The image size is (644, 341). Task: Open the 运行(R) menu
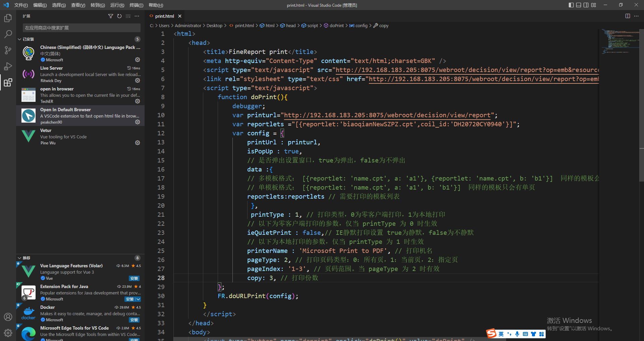pyautogui.click(x=117, y=5)
